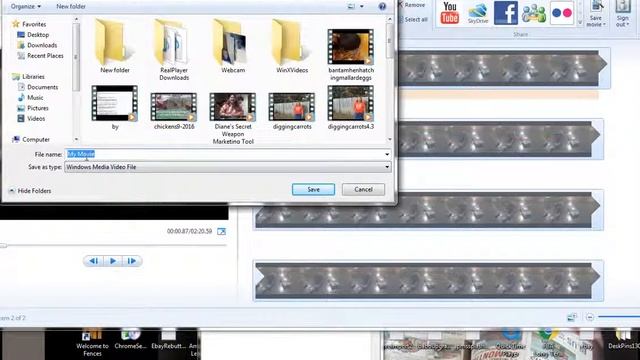Open Welcome to Fences desktop icon

pos(92,343)
